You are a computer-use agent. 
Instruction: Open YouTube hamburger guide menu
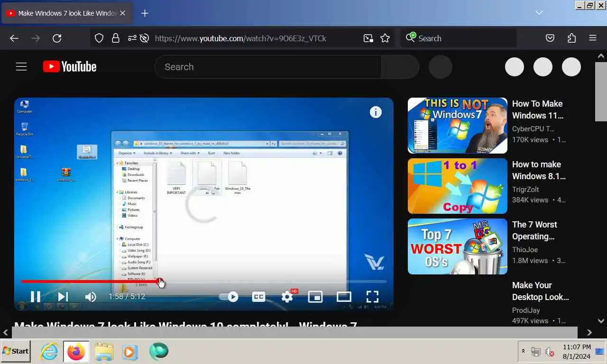[21, 67]
